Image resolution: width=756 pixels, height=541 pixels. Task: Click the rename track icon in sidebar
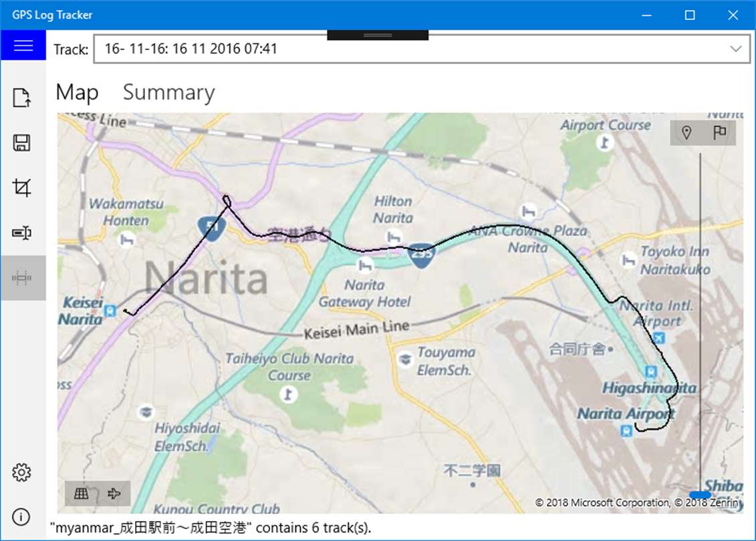click(21, 233)
